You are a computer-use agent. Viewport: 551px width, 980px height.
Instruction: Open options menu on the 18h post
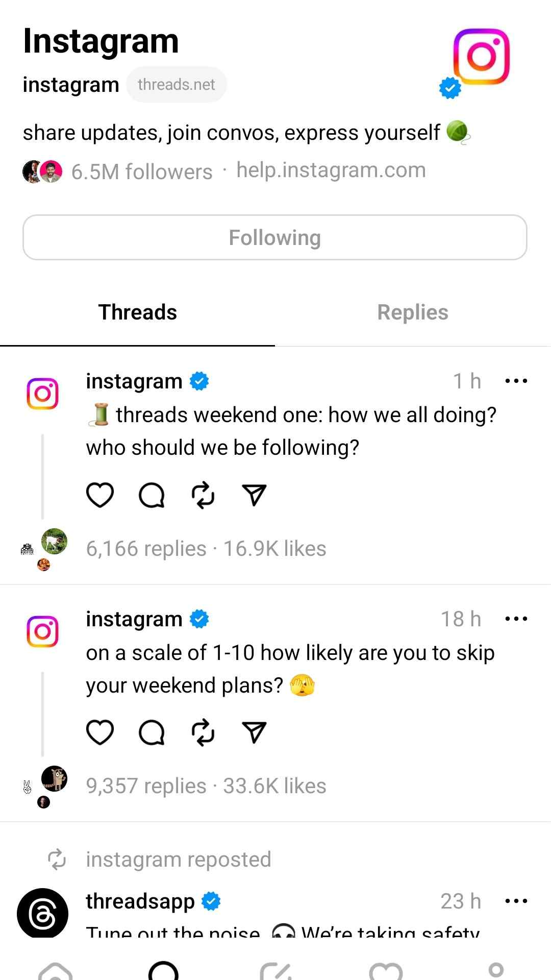[516, 618]
